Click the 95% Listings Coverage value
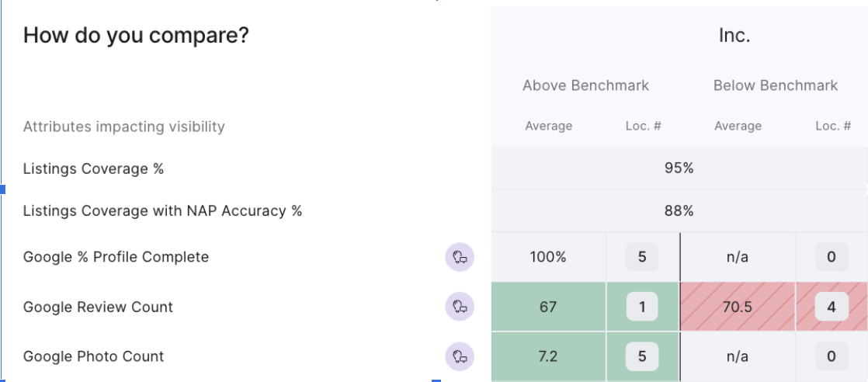Image resolution: width=868 pixels, height=382 pixels. pyautogui.click(x=679, y=168)
